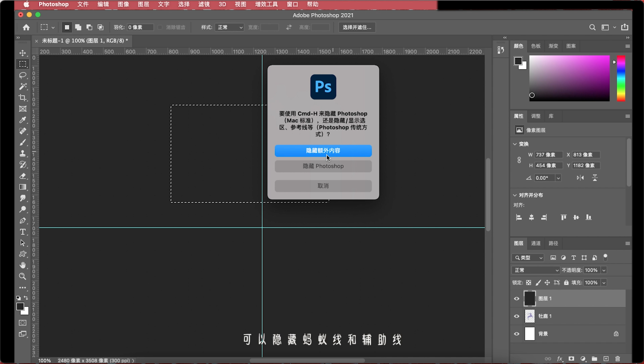The image size is (644, 364).
Task: Click the add layer mask icon
Action: click(x=571, y=358)
